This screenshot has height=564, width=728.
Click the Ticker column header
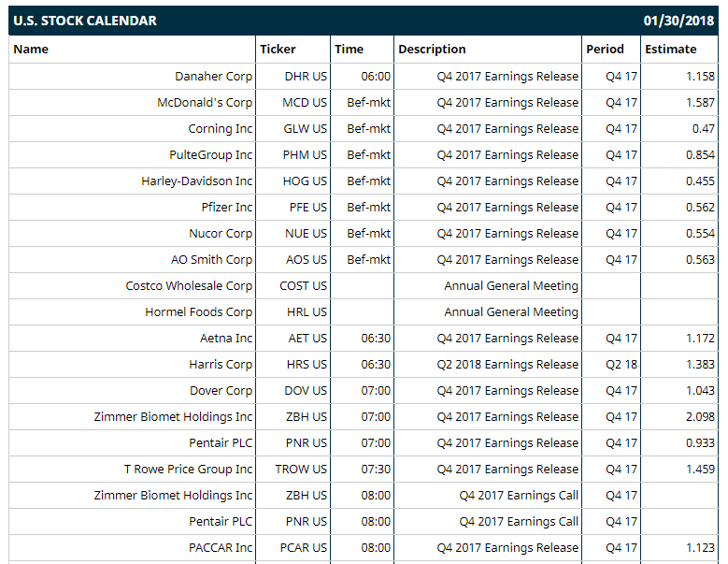[278, 50]
